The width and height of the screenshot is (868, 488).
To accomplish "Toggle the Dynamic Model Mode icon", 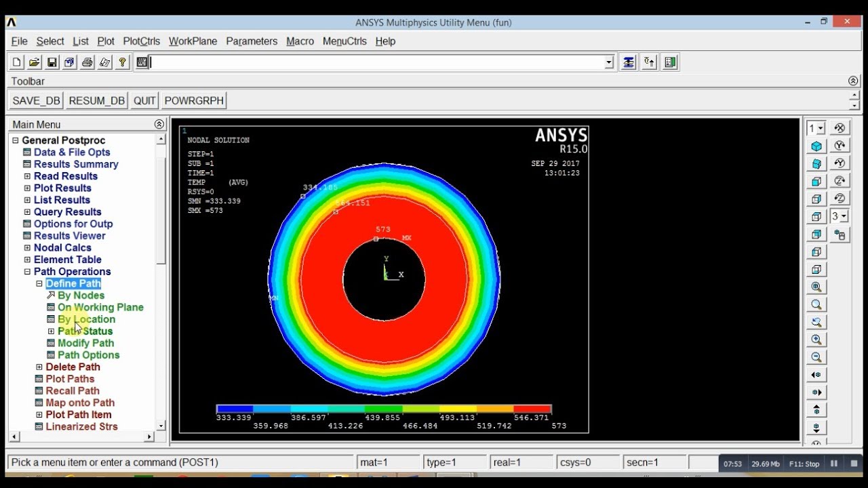I will click(x=840, y=235).
